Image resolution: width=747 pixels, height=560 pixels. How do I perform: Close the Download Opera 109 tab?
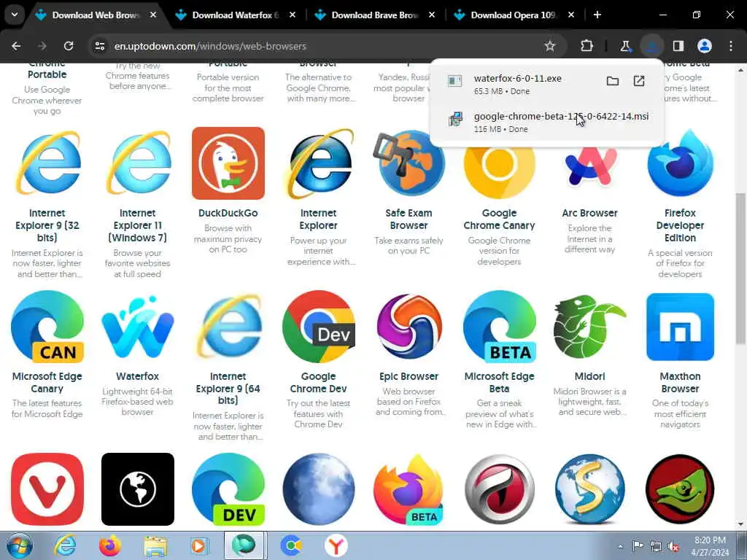pos(571,15)
